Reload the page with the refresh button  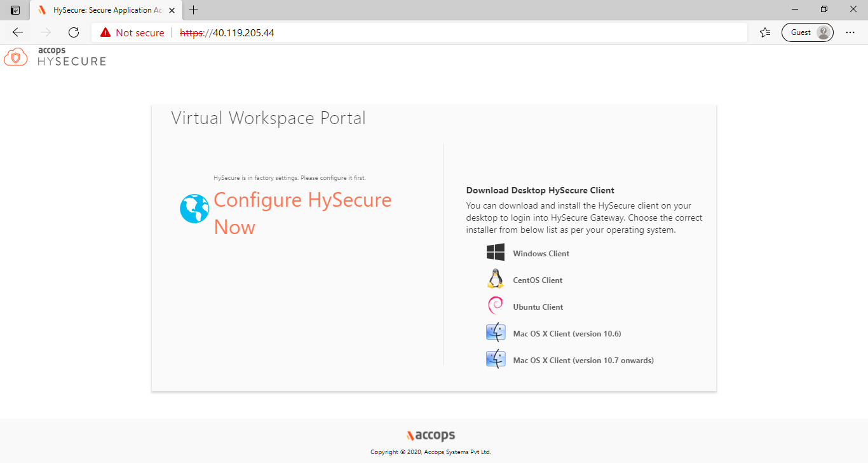pyautogui.click(x=74, y=32)
